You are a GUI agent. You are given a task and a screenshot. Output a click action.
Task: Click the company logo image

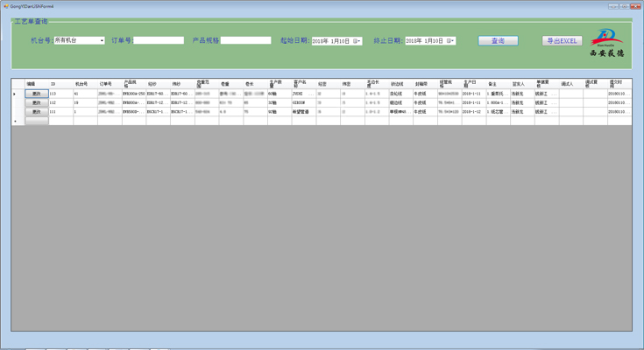[605, 42]
